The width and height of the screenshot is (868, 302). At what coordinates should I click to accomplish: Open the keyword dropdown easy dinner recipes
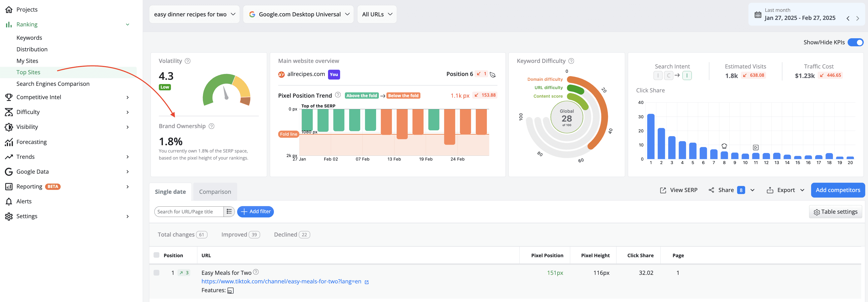[194, 14]
